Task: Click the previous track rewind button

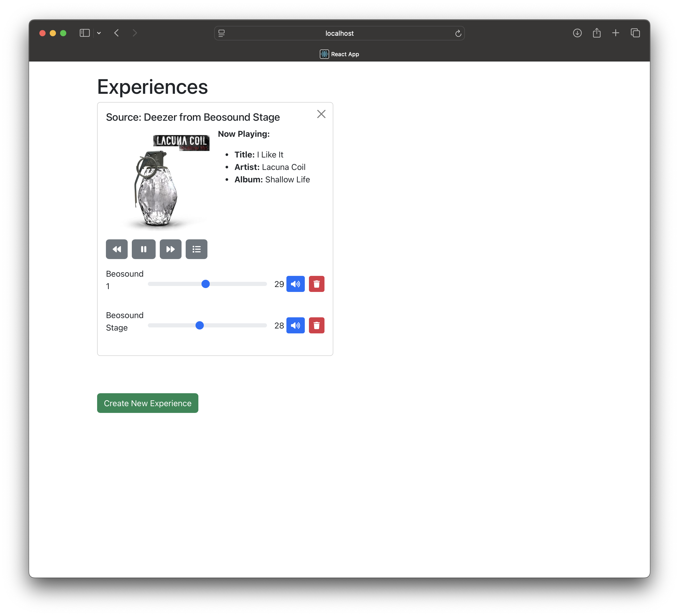Action: pyautogui.click(x=117, y=249)
